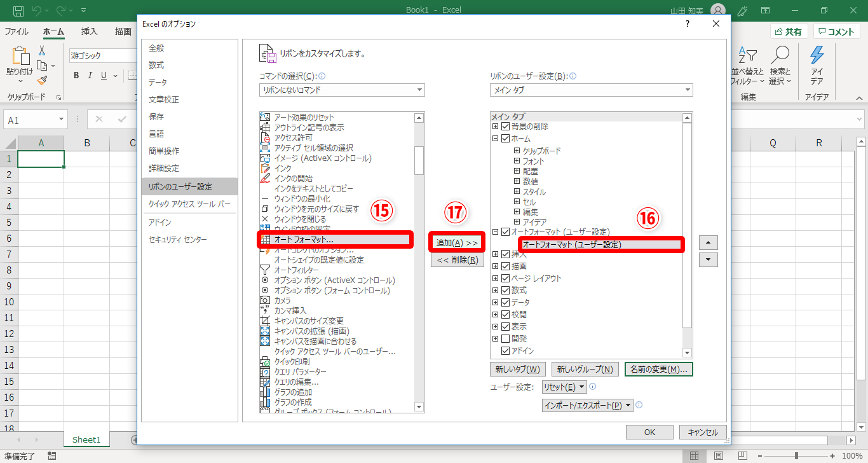868x463 pixels.
Task: Click the info icon beside コマンドの選択(C)
Action: pyautogui.click(x=322, y=76)
